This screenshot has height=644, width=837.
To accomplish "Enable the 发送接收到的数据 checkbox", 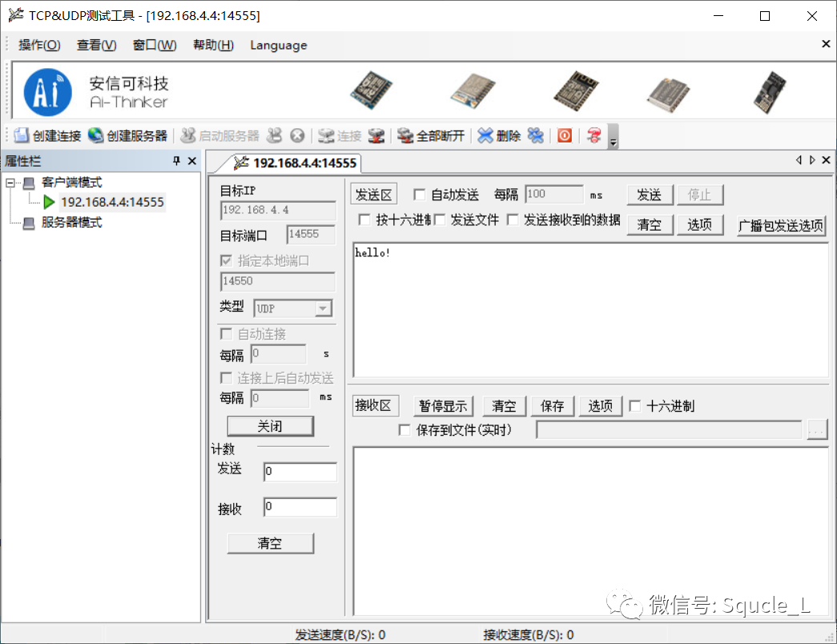I will coord(513,219).
